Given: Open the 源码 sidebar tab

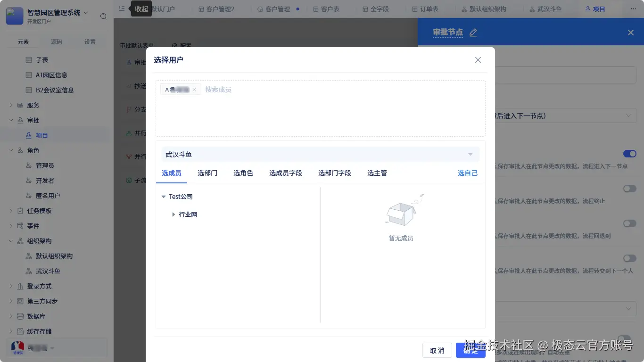Looking at the screenshot, I should point(57,41).
